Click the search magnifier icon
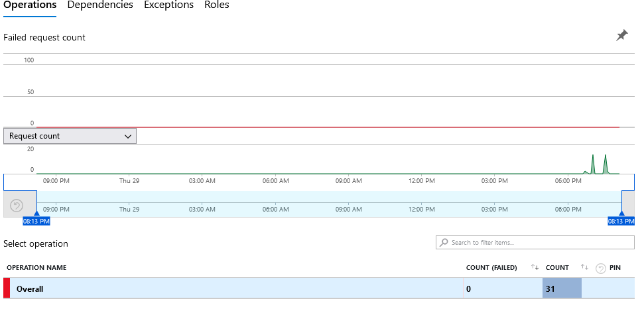Viewport: 644px width, 313px height. pos(444,243)
